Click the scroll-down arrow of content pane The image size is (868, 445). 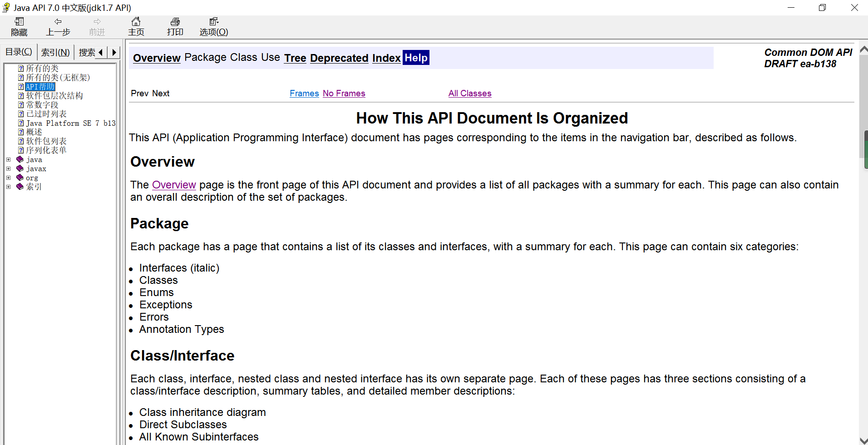(863, 440)
